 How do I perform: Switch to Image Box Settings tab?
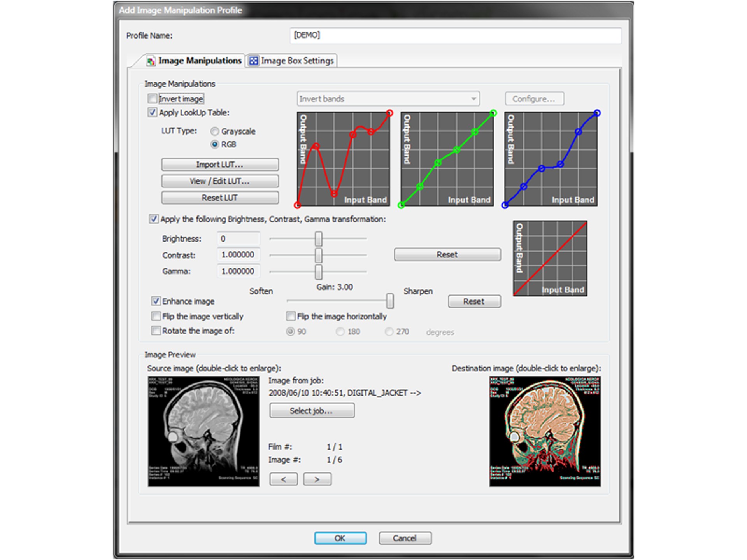coord(292,61)
